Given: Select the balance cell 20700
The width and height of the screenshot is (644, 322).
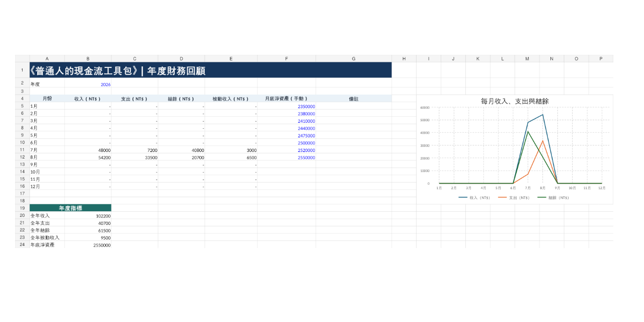Looking at the screenshot, I should tap(181, 157).
